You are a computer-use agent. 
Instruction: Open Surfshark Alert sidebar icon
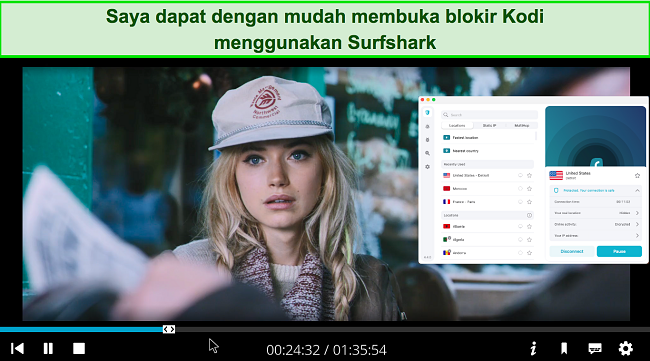427,126
